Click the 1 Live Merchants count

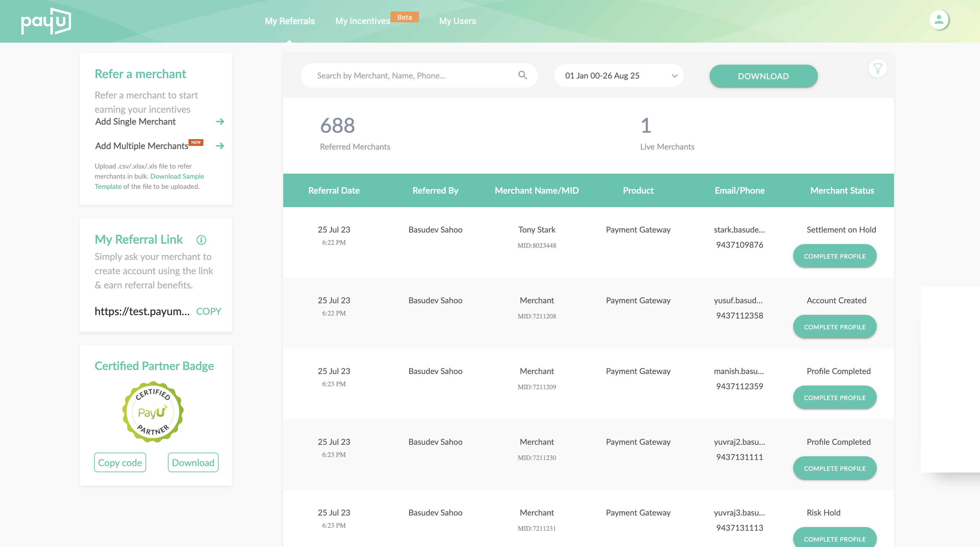646,126
